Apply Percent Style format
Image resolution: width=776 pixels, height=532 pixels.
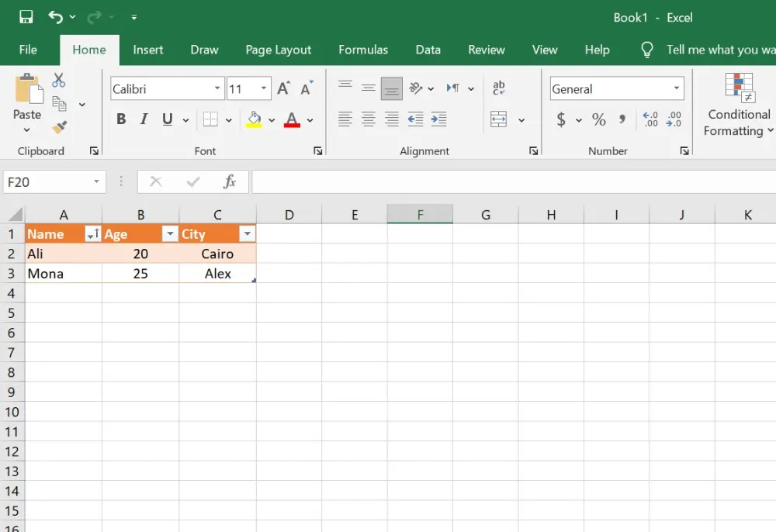[x=599, y=119]
